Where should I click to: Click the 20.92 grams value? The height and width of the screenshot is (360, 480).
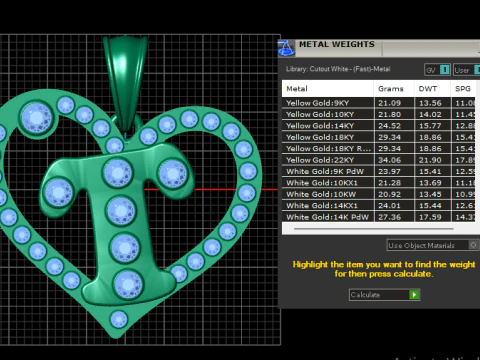click(x=389, y=194)
